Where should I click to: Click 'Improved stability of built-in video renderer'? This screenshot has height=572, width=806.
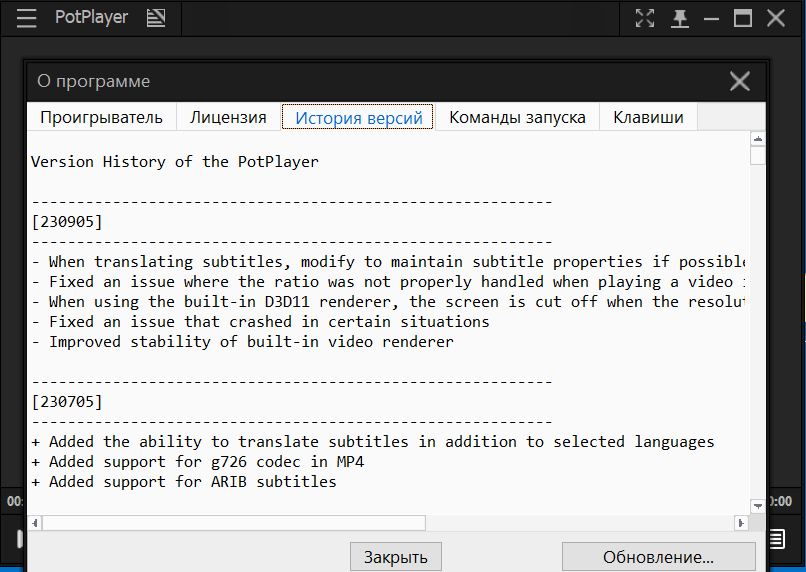tap(243, 342)
